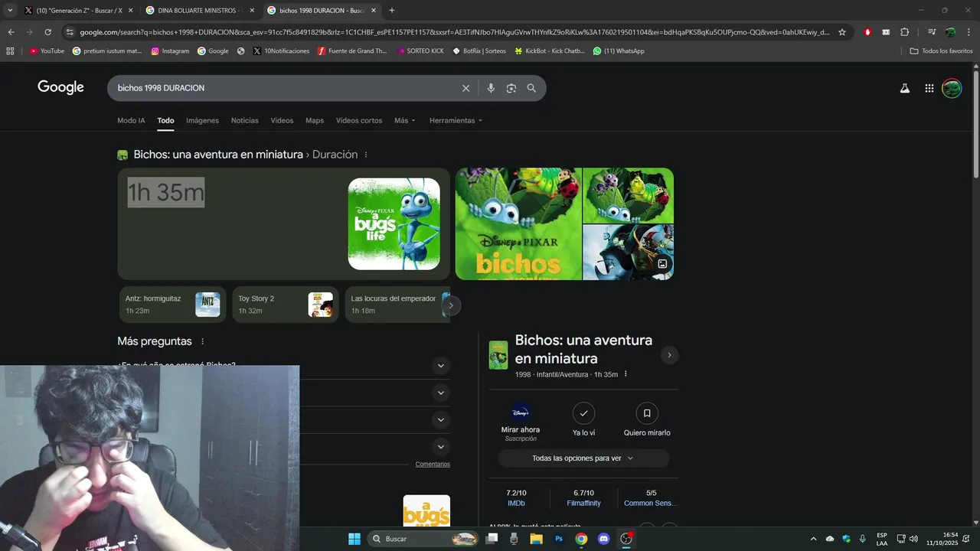Go back to the previous page
The width and height of the screenshot is (980, 551).
coord(11,32)
